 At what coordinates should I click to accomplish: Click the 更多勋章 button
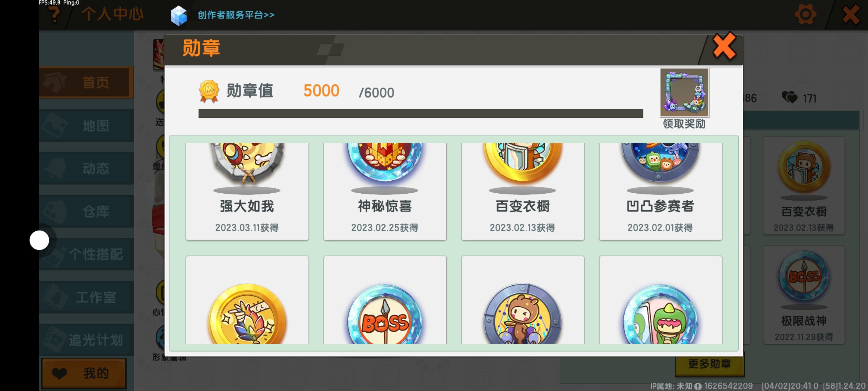(x=709, y=364)
